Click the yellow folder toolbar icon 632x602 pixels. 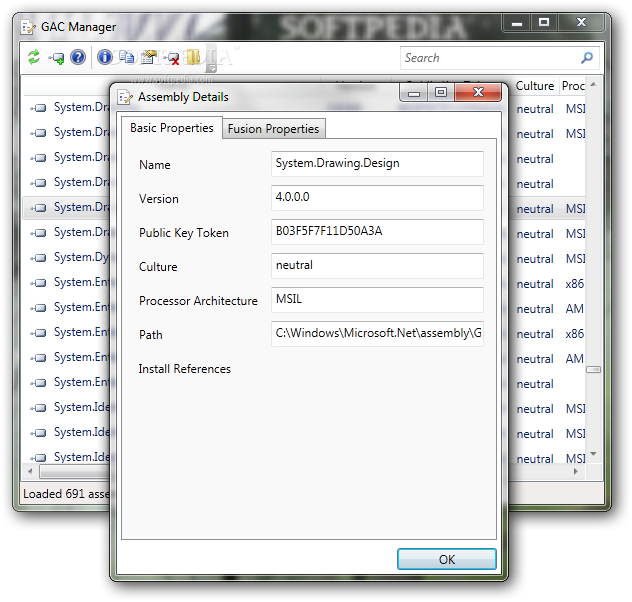(x=193, y=57)
